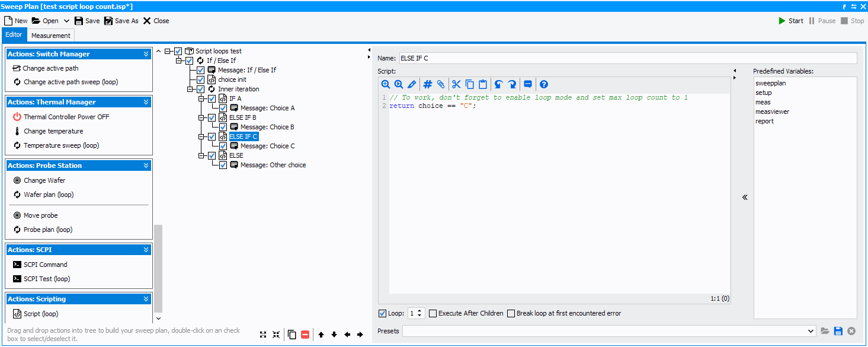Delete selected action with red minus icon
Viewport: 868px width, 347px height.
[x=305, y=335]
